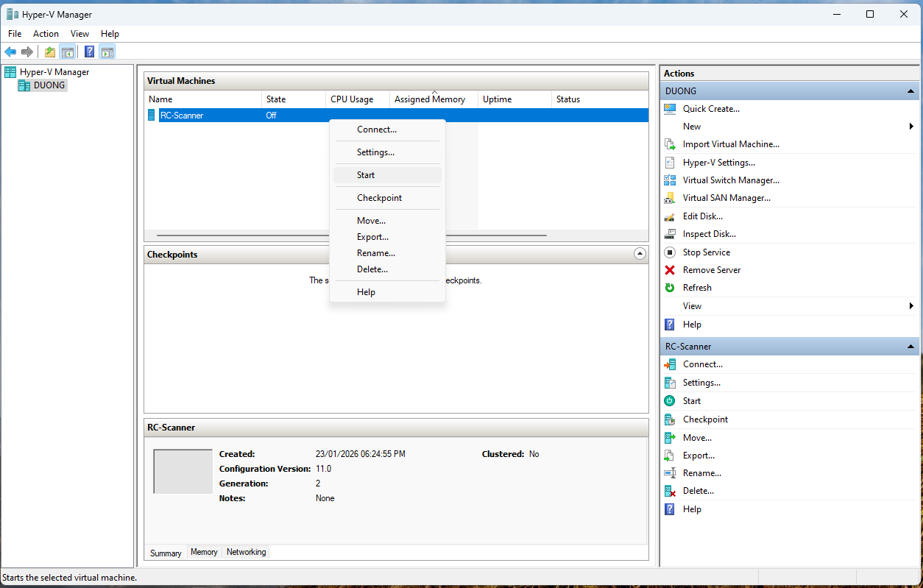Click the Inspect Disk icon
923x588 pixels.
pyautogui.click(x=670, y=234)
